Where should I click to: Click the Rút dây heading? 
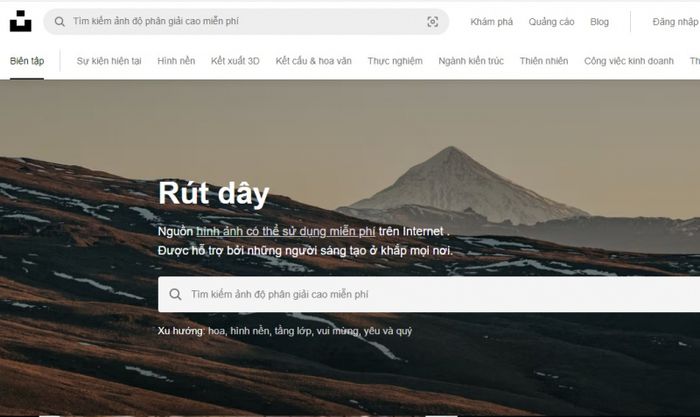214,194
